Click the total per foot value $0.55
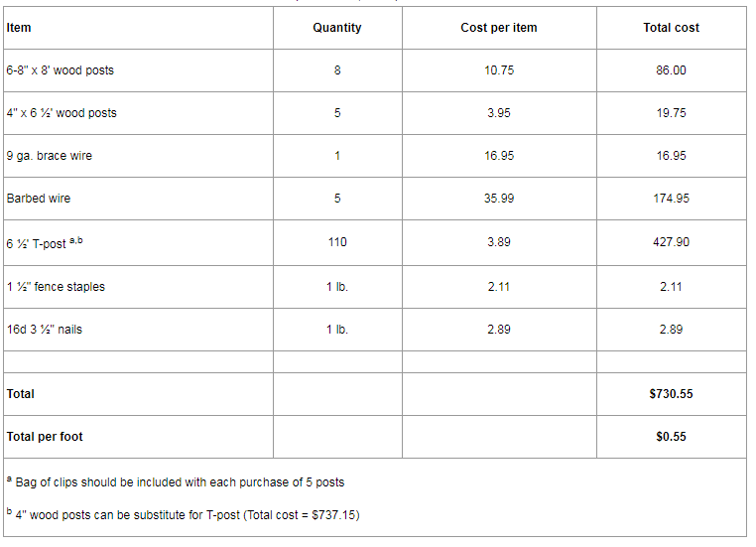The width and height of the screenshot is (756, 547). click(x=671, y=437)
